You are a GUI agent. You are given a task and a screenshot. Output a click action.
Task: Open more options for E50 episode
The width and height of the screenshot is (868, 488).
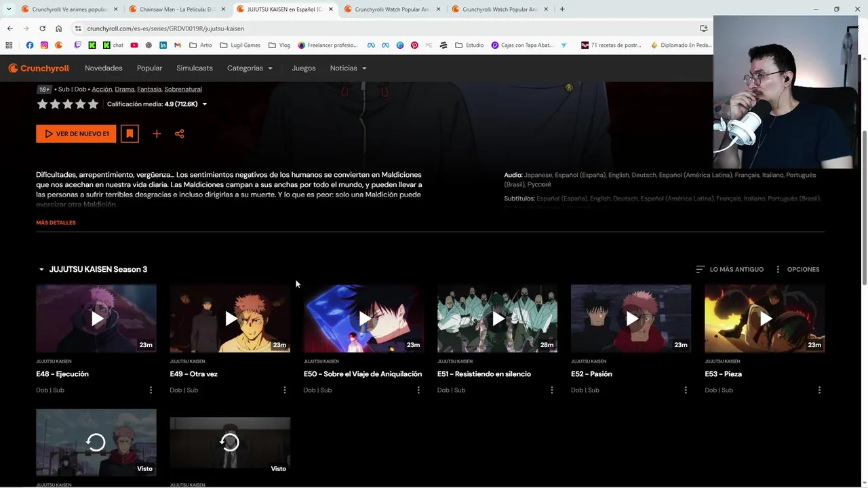(x=418, y=390)
